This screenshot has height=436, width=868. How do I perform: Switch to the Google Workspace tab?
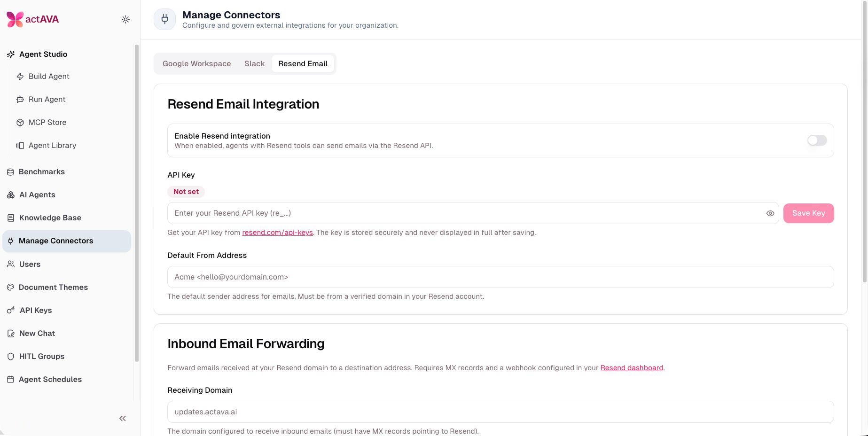tap(197, 63)
